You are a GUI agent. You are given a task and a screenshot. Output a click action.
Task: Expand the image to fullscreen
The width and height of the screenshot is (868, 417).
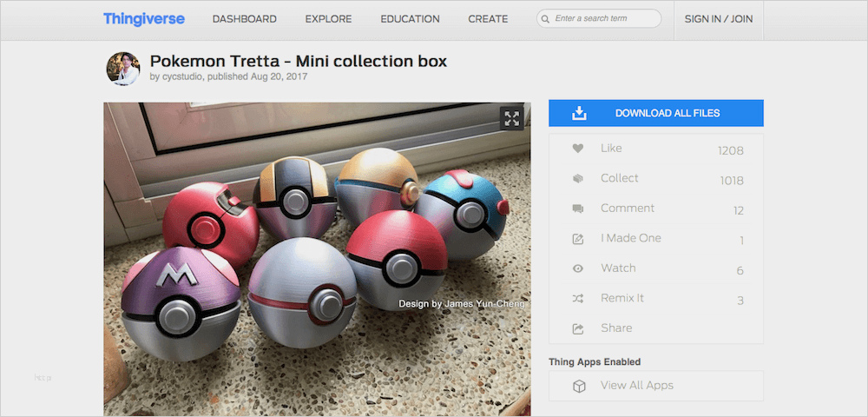pyautogui.click(x=511, y=118)
